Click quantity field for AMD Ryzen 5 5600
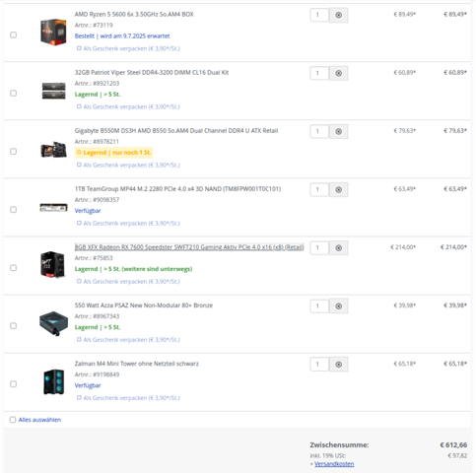476x473 pixels. 319,15
